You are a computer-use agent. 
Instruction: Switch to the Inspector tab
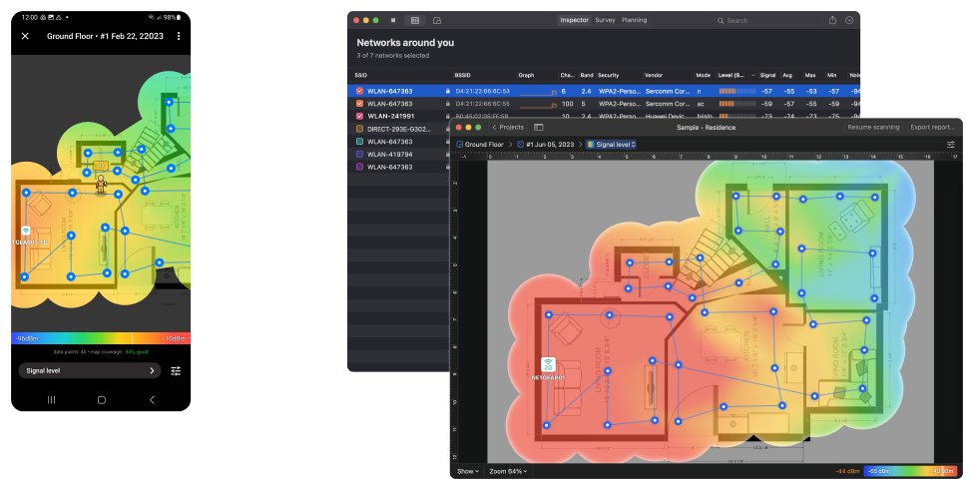(574, 21)
